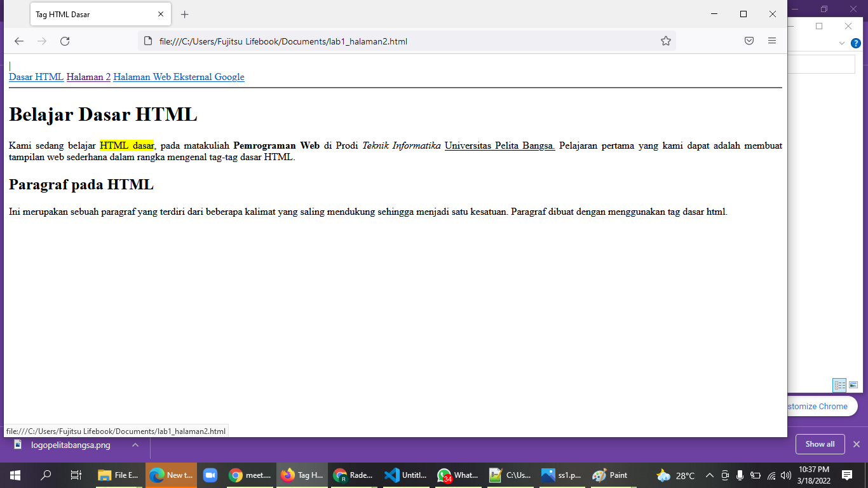868x488 pixels.
Task: Switch to File Explorer on the taskbar
Action: tap(118, 475)
